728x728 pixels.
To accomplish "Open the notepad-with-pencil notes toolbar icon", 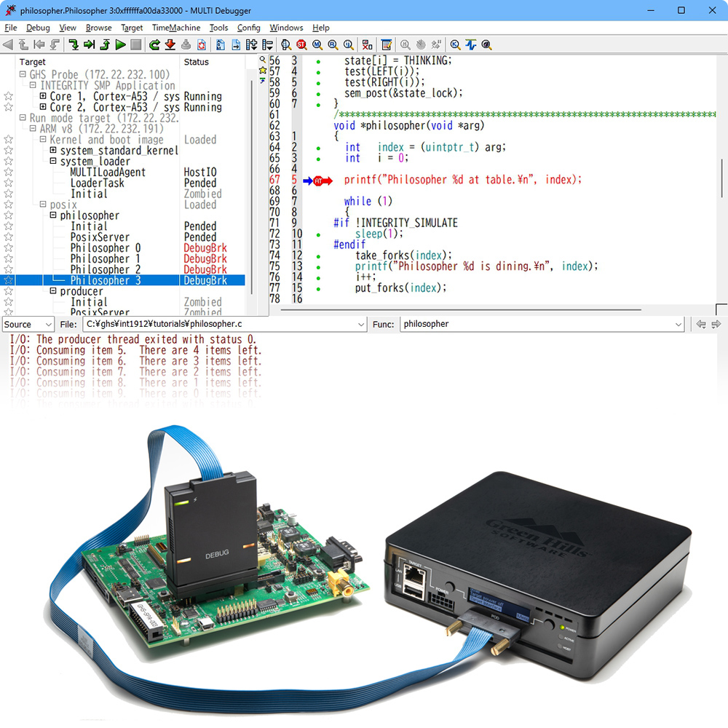I will tap(387, 44).
